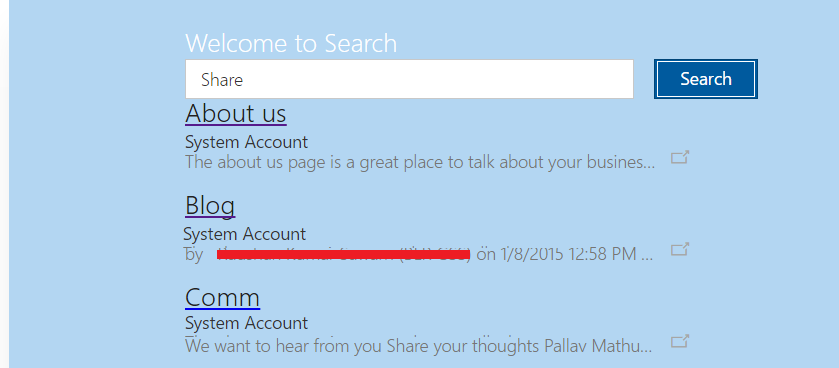This screenshot has width=839, height=368.
Task: Click the About us page description text
Action: click(420, 162)
